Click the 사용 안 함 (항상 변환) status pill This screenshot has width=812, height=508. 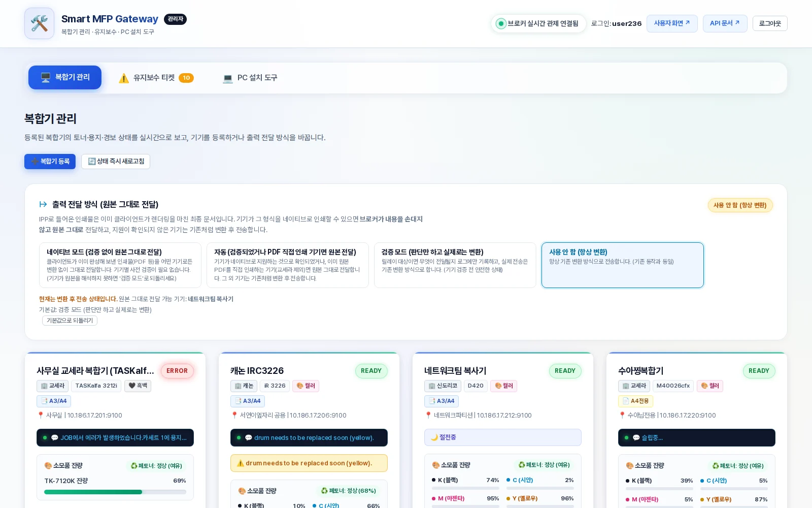pyautogui.click(x=740, y=205)
